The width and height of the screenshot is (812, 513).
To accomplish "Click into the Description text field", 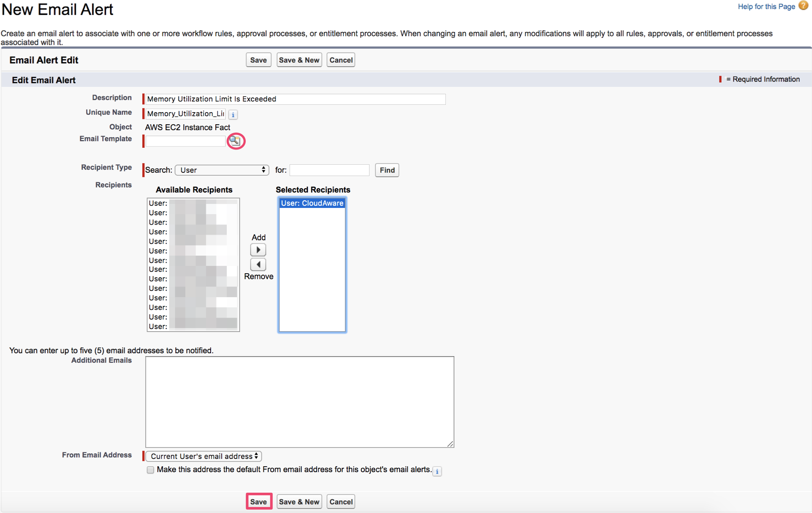I will [x=295, y=99].
